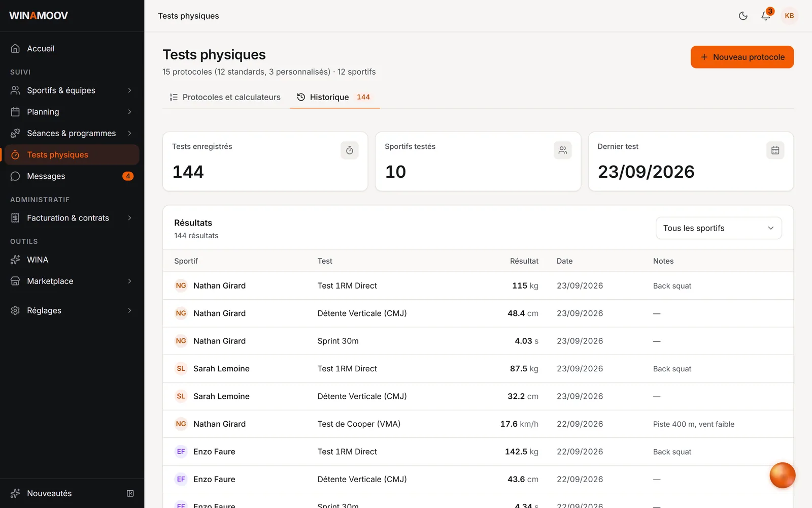Screen dimensions: 812x508
Task: Click Nathan Girard in the 115 kg row
Action: point(219,286)
